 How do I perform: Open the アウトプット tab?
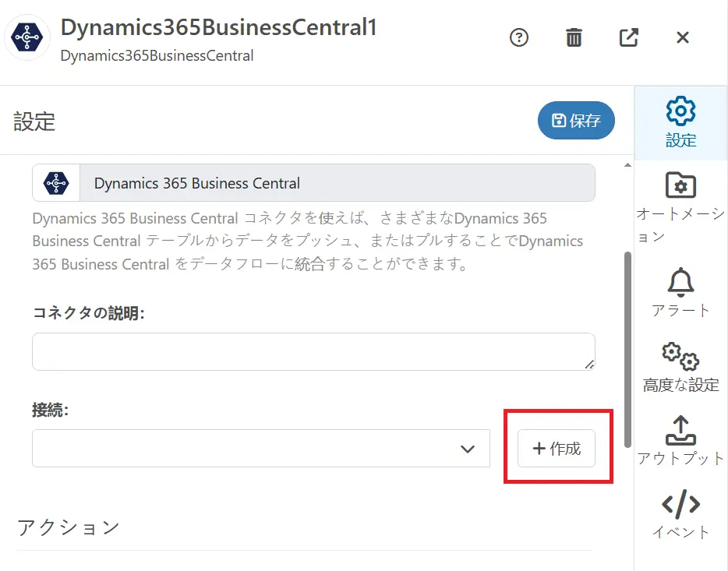[x=680, y=441]
